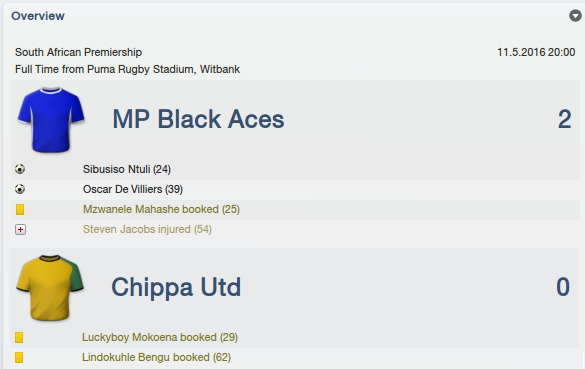Open the MP Black Aces team name
Viewport: 585px width, 369px height.
pos(198,119)
